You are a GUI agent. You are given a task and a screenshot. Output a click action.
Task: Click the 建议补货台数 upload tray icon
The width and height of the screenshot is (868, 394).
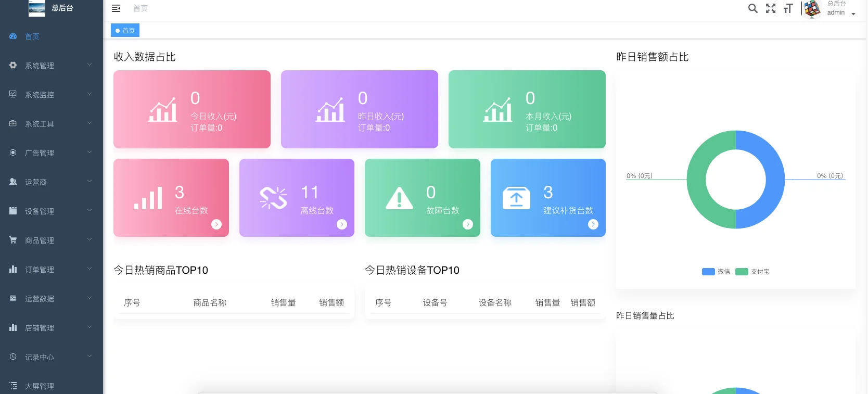click(x=516, y=198)
